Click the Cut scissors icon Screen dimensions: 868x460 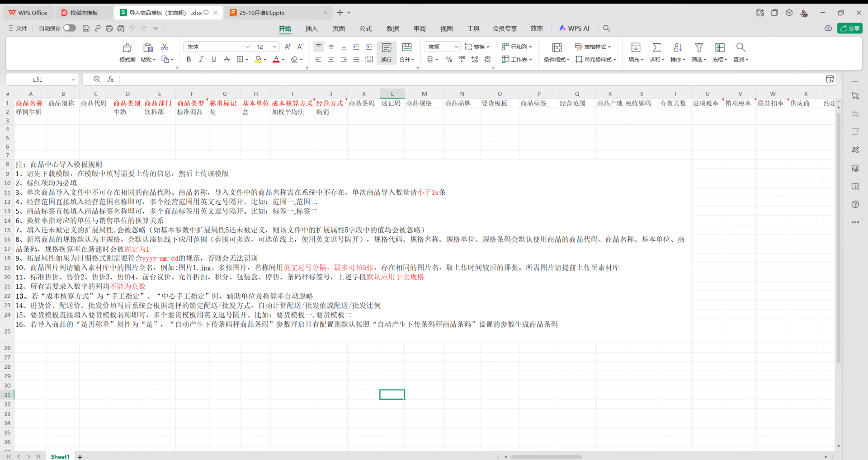point(165,47)
